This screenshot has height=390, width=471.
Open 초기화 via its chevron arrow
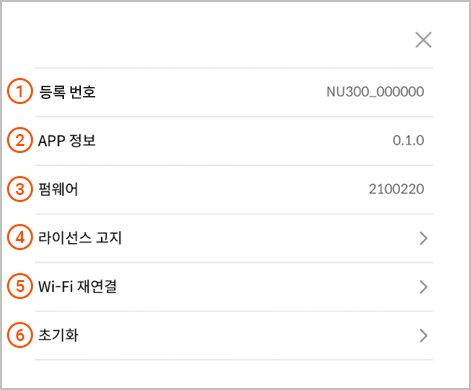[423, 336]
